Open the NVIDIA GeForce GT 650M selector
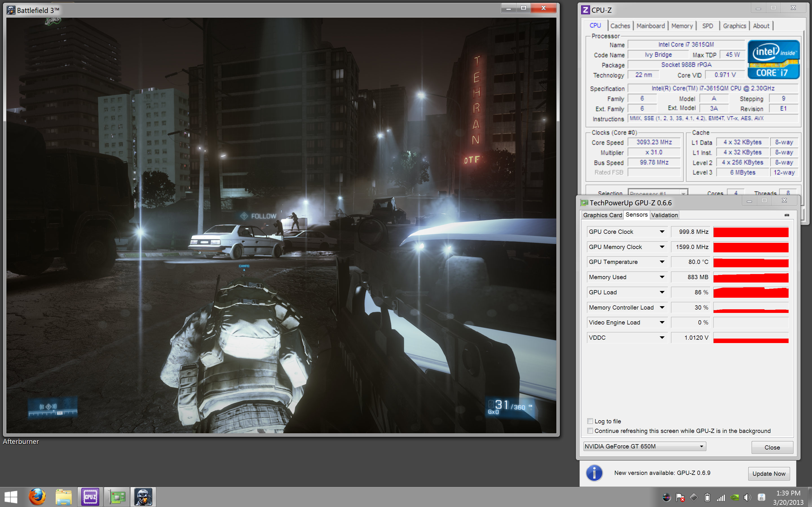 pos(644,446)
